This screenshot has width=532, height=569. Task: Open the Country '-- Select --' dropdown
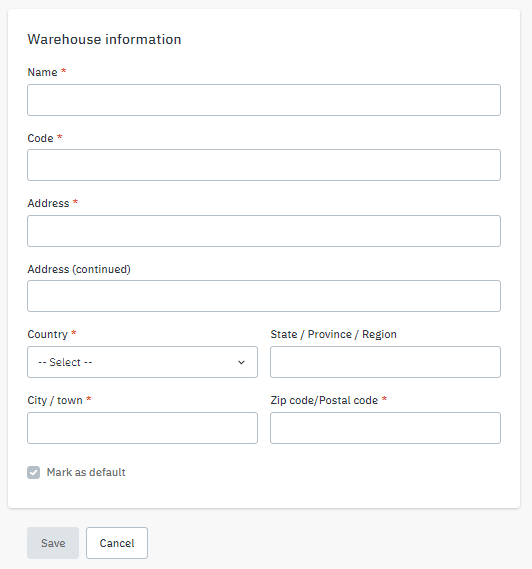click(x=142, y=362)
